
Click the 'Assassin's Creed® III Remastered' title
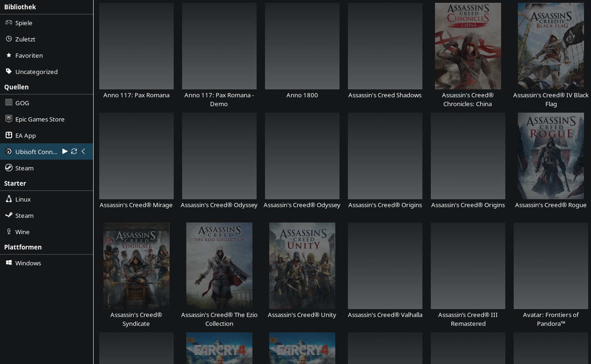[468, 319]
